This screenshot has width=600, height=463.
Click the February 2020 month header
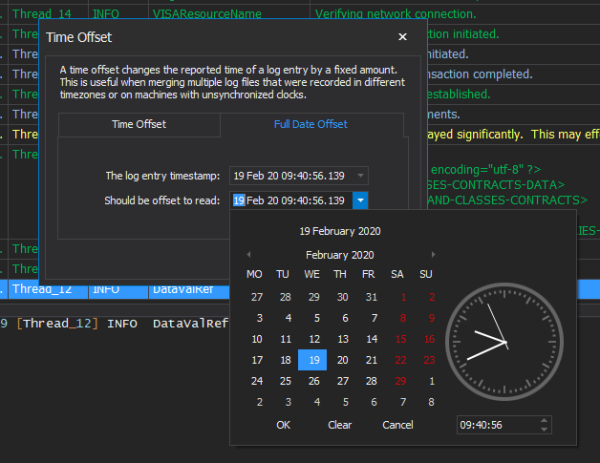(340, 255)
